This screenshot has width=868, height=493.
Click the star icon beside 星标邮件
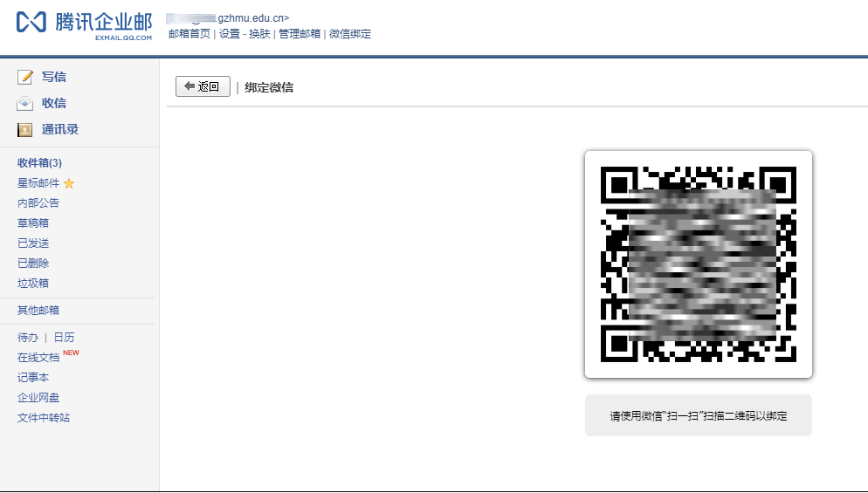(69, 183)
